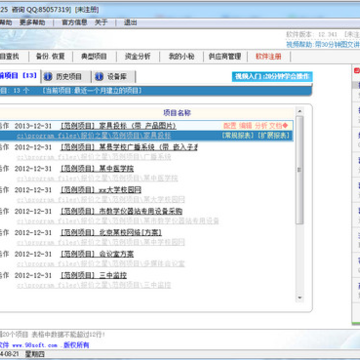Open project 三中监控
The image size is (360, 360).
[x=93, y=276]
